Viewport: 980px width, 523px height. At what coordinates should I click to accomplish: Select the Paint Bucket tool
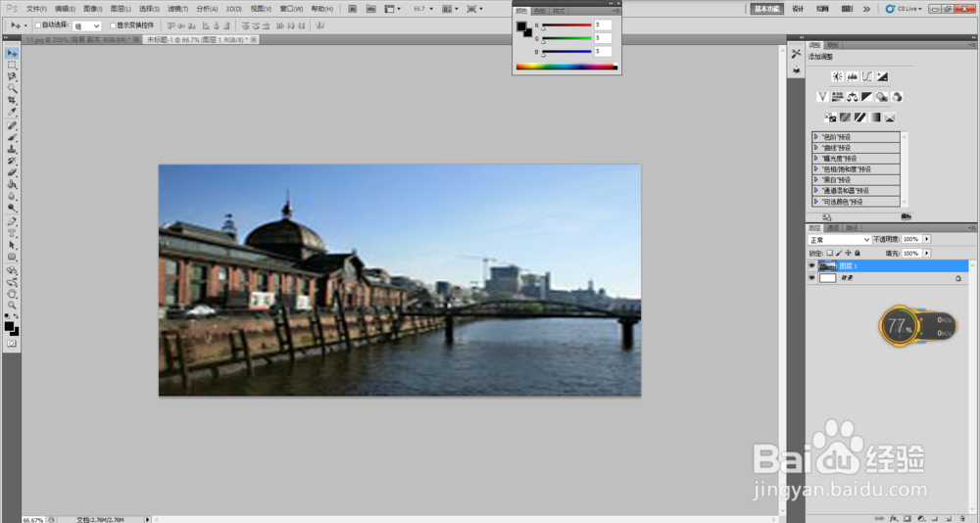[x=12, y=185]
